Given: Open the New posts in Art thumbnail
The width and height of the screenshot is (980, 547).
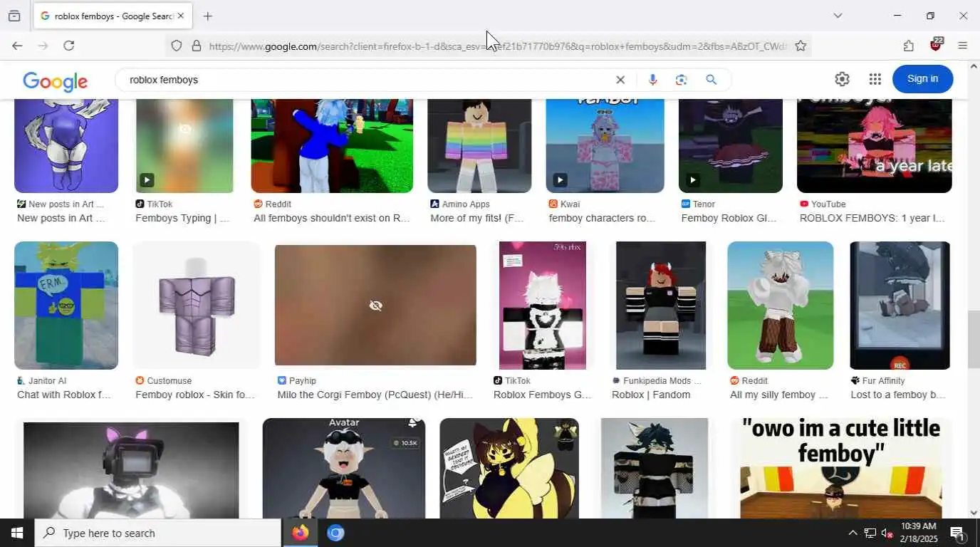Looking at the screenshot, I should (66, 145).
